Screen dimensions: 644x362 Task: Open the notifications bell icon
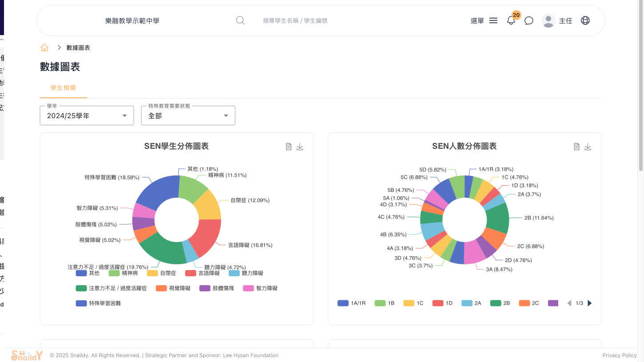pyautogui.click(x=511, y=21)
